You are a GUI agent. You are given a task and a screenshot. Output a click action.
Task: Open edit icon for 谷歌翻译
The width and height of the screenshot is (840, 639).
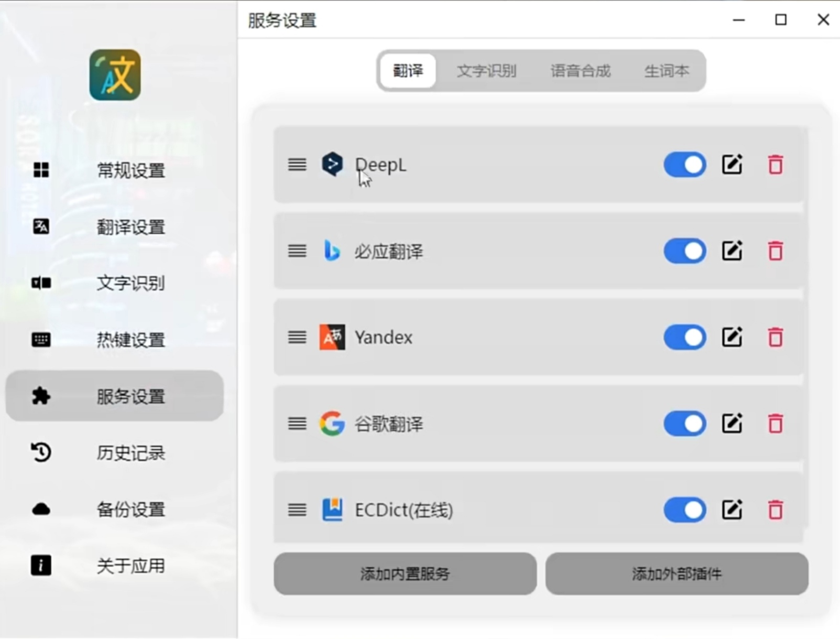(732, 424)
